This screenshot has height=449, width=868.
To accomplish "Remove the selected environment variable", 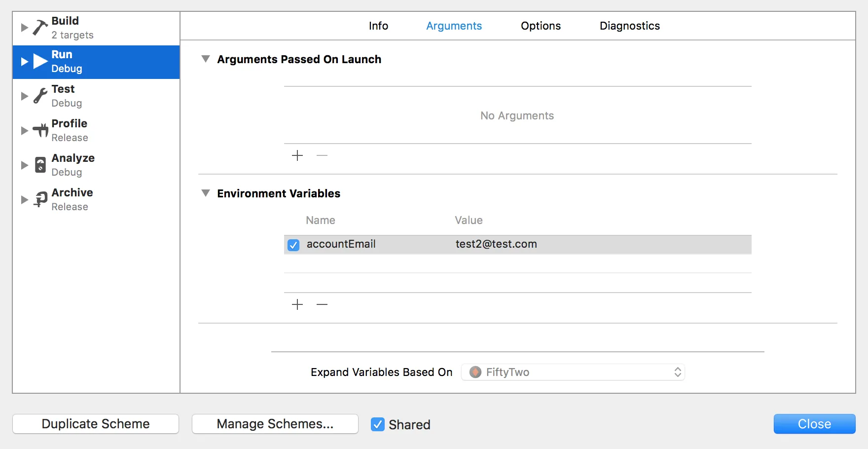I will pyautogui.click(x=322, y=304).
